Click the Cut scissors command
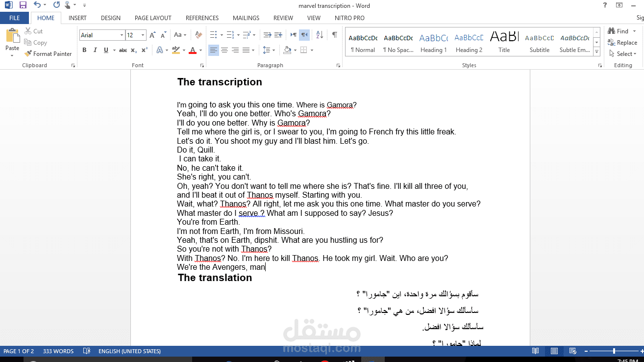This screenshot has height=362, width=644. 34,31
